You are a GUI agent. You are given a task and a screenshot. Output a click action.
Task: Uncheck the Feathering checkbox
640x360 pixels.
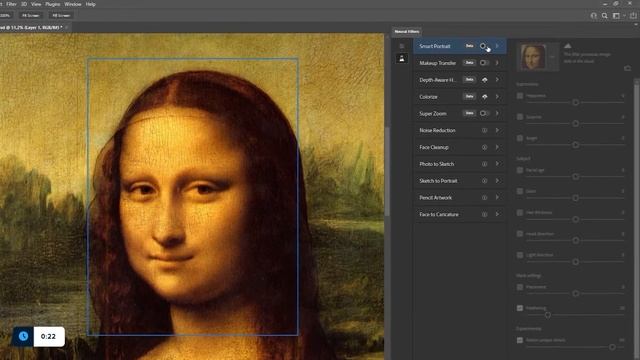tap(520, 308)
